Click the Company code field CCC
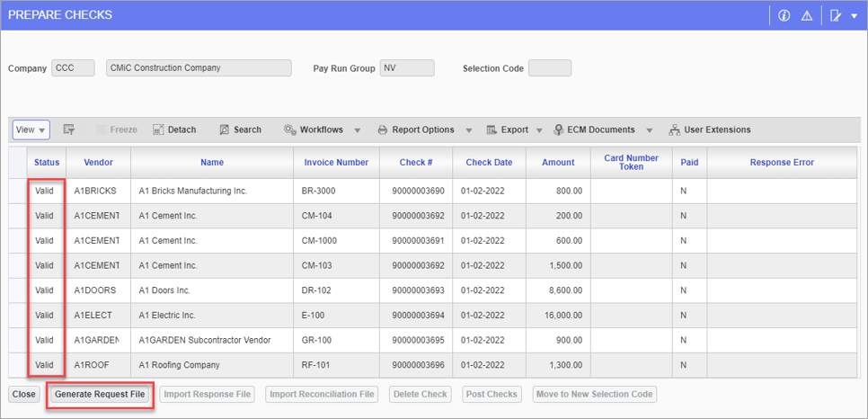 point(73,68)
